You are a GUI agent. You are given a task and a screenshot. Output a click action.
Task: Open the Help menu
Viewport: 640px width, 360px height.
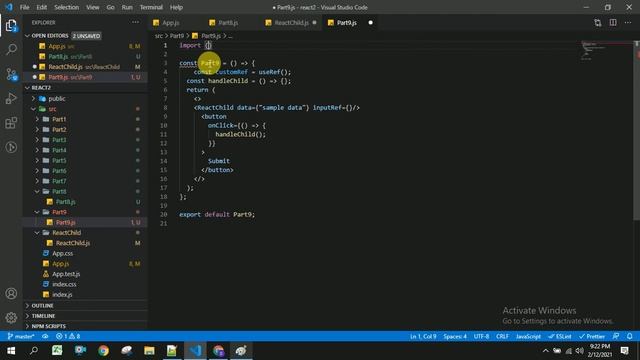(176, 7)
